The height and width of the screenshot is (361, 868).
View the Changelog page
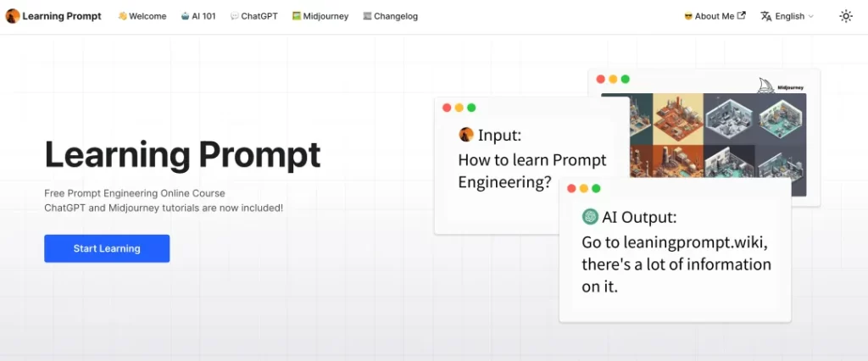390,16
